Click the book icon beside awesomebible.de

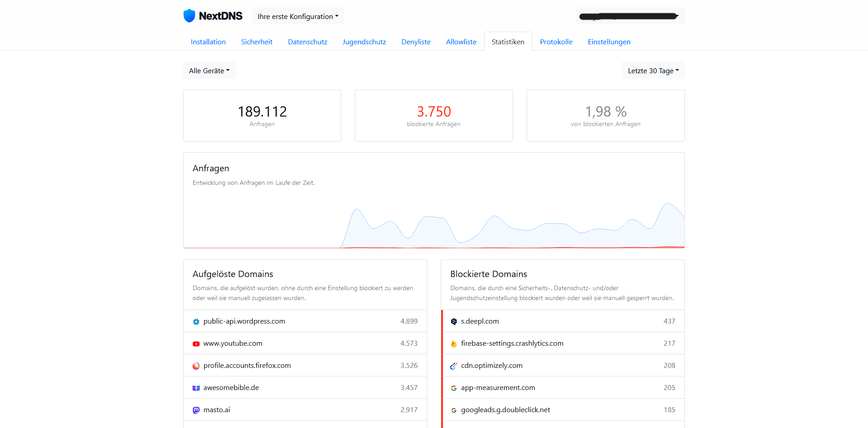pyautogui.click(x=196, y=388)
